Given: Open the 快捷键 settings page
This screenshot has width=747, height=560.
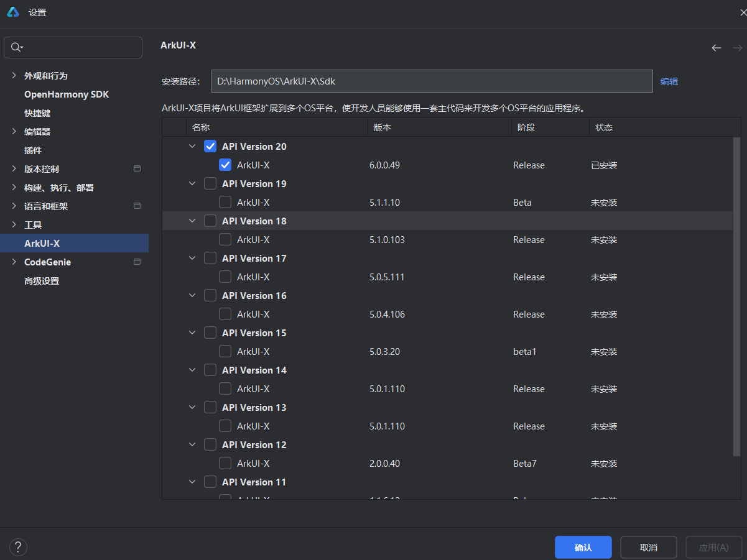Looking at the screenshot, I should point(37,113).
